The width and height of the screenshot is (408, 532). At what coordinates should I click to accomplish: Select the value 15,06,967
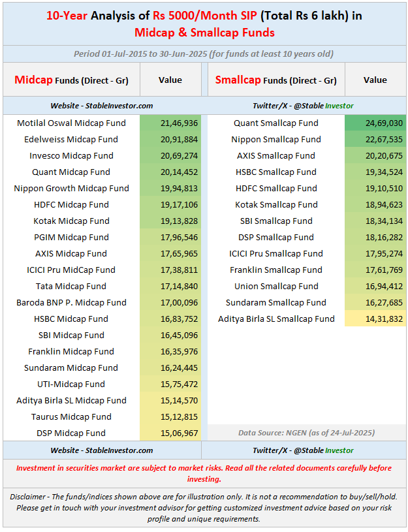[179, 433]
